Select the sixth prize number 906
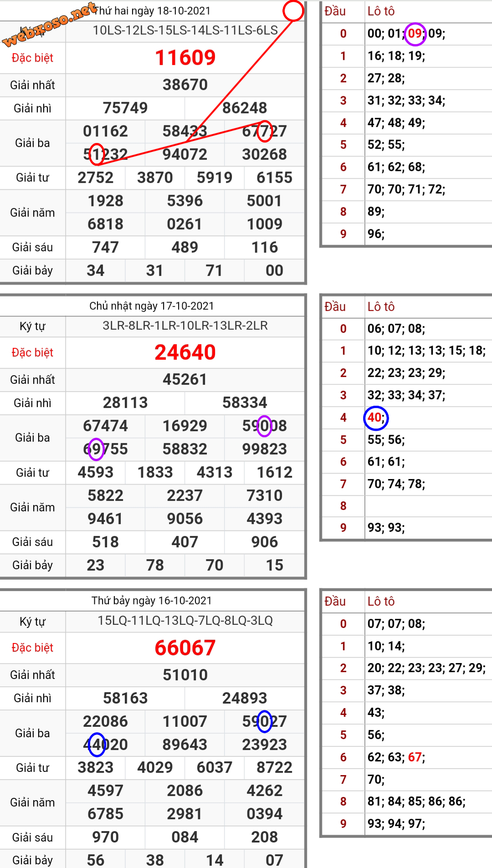The width and height of the screenshot is (492, 868). tap(264, 542)
